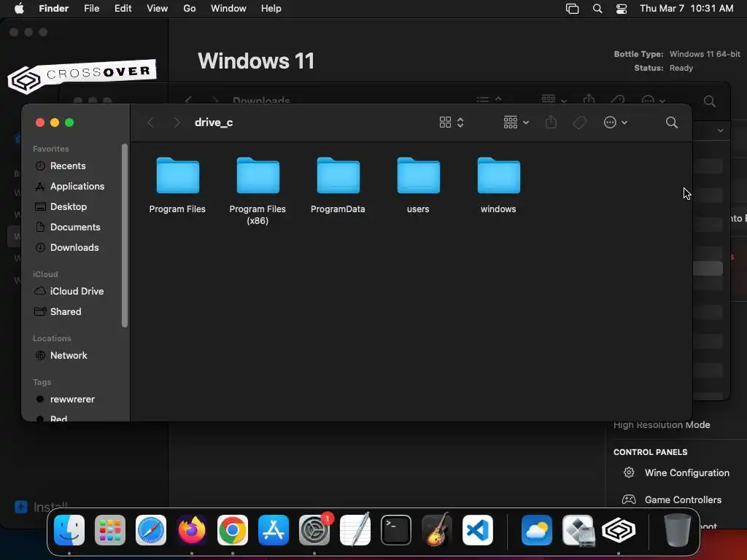The width and height of the screenshot is (747, 560).
Task: Launch GarageBand from the Dock
Action: point(437,530)
